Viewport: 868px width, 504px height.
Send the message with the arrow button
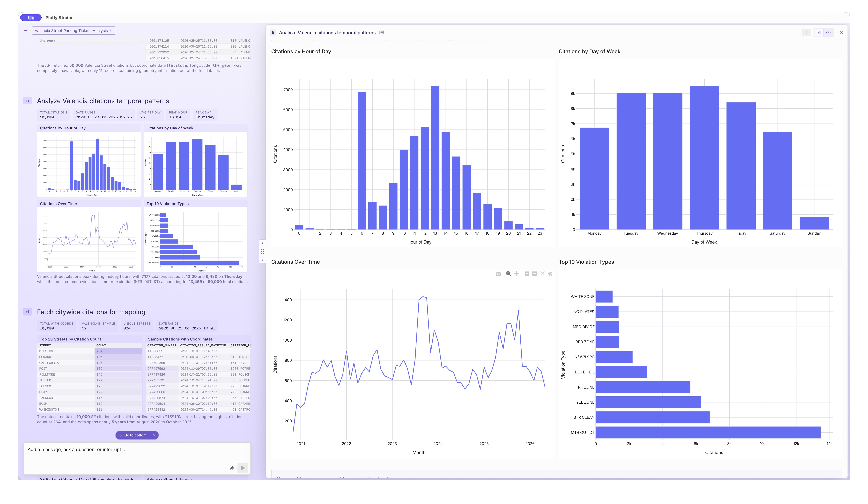[243, 468]
